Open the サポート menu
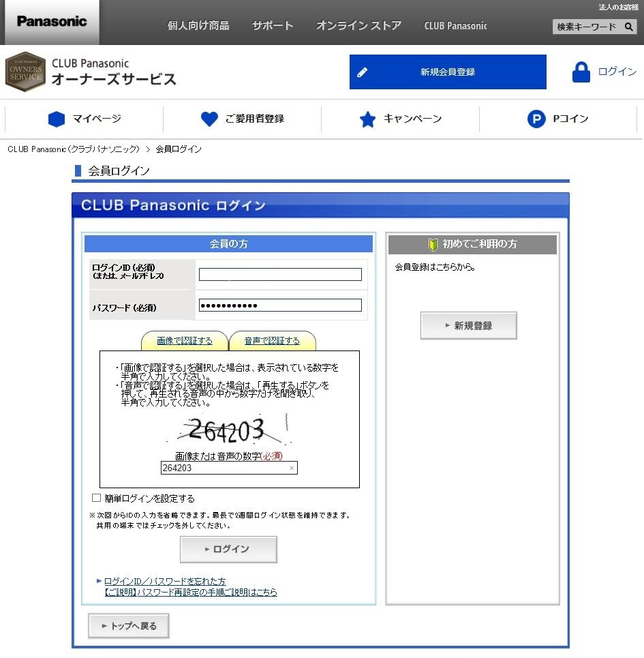Screen dimensions: 644x658 272,25
